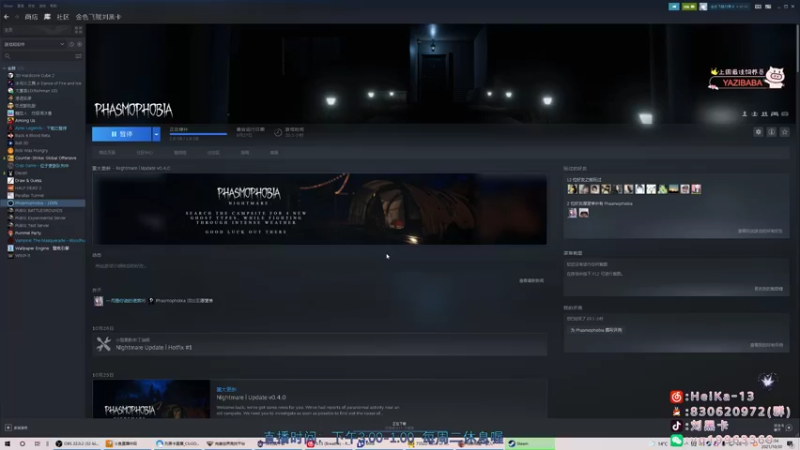Open the 库 (Library) tab
800x450 pixels.
(47, 17)
